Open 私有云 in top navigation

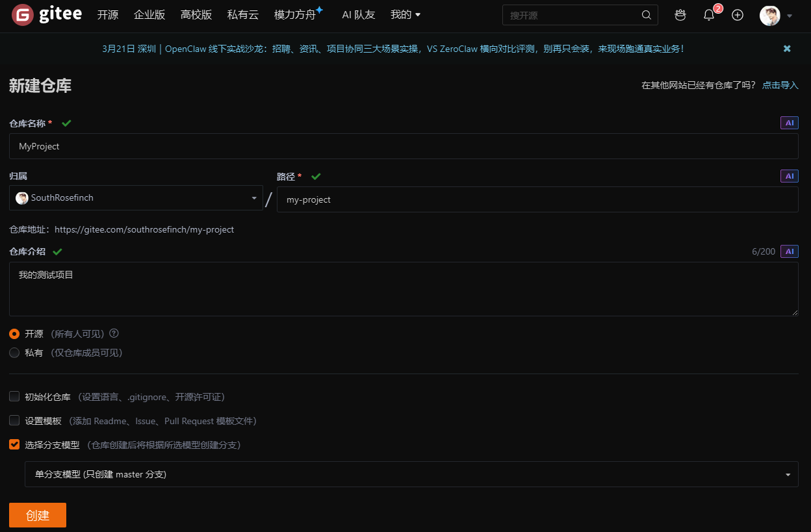tap(243, 15)
